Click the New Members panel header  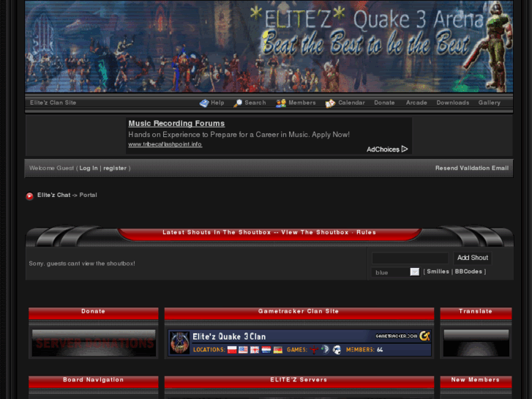[476, 381]
